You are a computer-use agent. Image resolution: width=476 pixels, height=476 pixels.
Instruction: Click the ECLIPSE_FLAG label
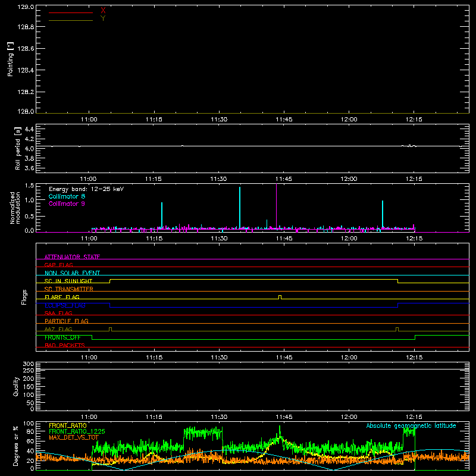[65, 305]
